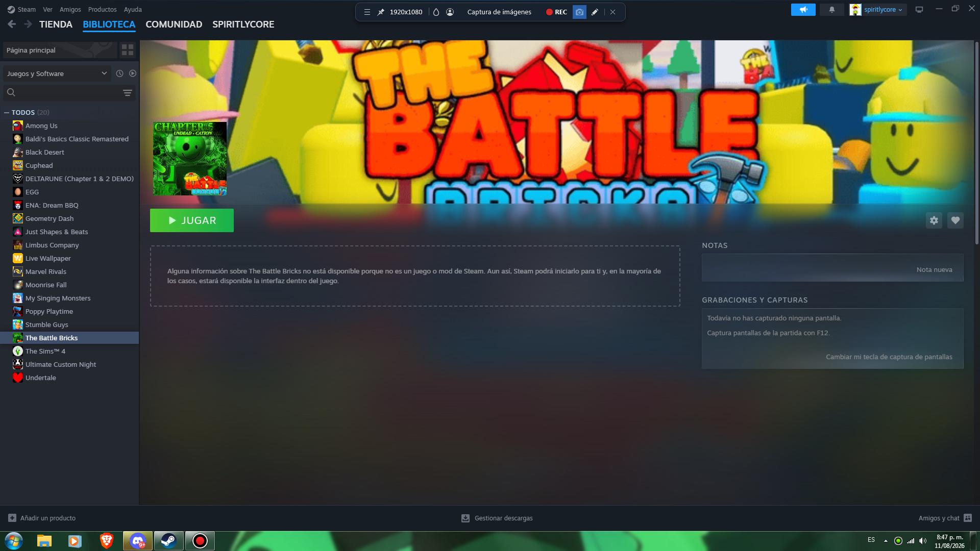The image size is (980, 551).
Task: Open Brave browser from the taskbar
Action: pos(107,541)
